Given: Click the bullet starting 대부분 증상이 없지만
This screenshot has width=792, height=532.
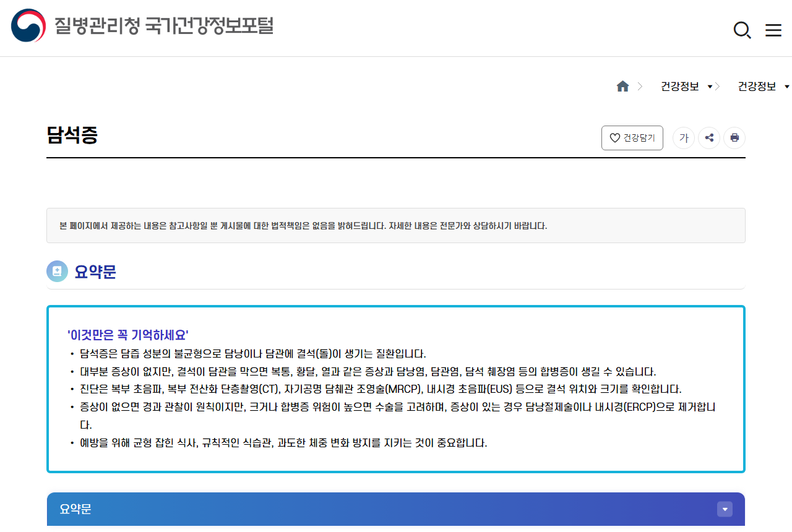Looking at the screenshot, I should tap(368, 372).
